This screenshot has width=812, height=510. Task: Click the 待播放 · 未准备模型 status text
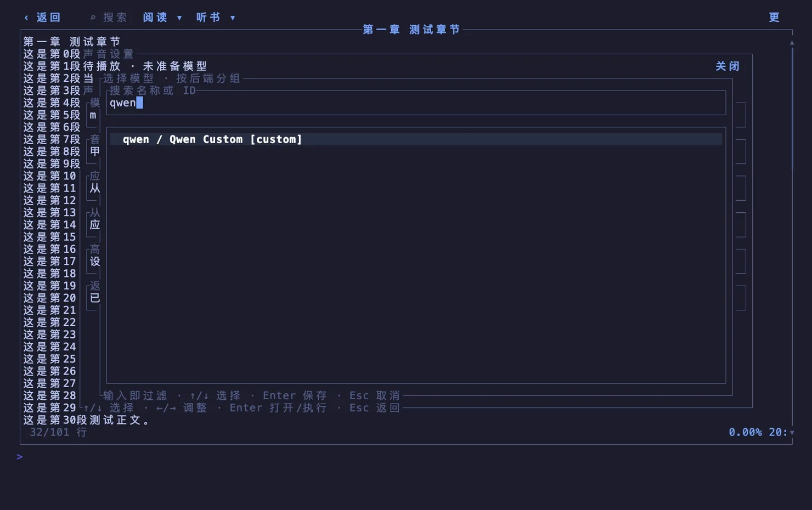pos(145,66)
